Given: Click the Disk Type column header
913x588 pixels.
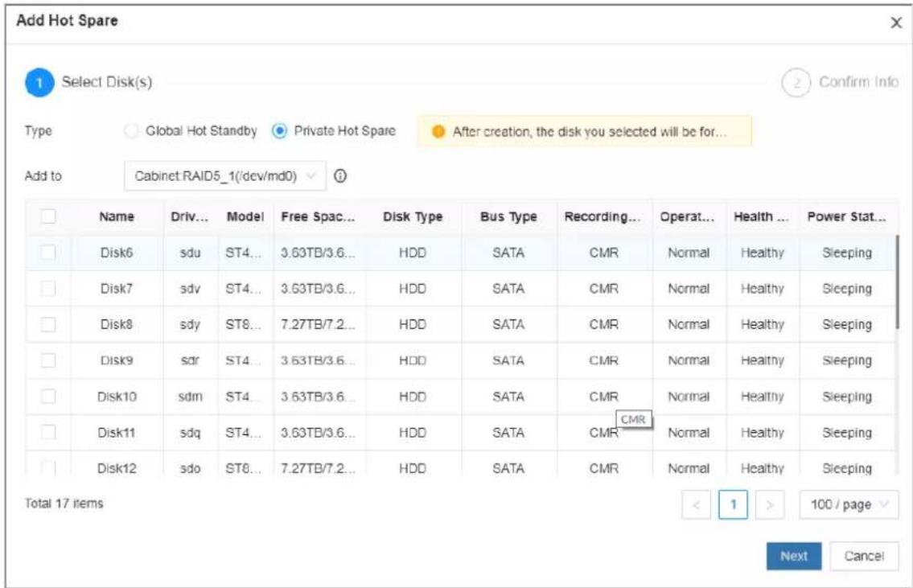Looking at the screenshot, I should (413, 216).
